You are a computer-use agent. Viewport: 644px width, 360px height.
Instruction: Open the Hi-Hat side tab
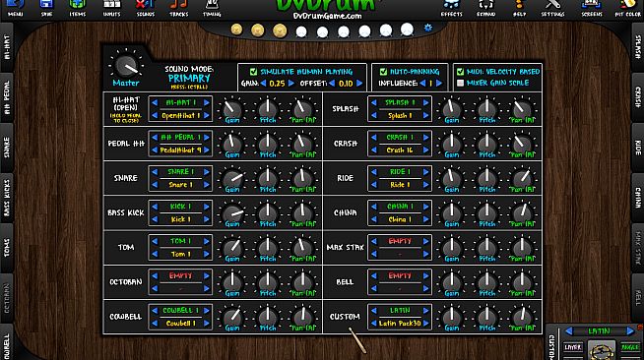pyautogui.click(x=7, y=47)
